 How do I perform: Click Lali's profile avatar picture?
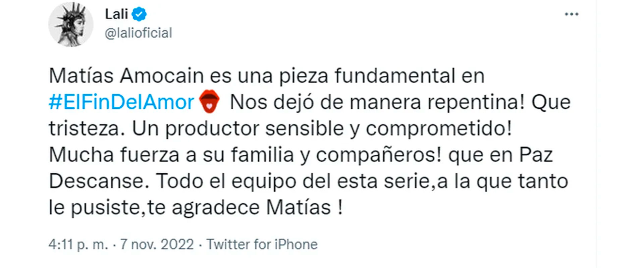coord(71,24)
